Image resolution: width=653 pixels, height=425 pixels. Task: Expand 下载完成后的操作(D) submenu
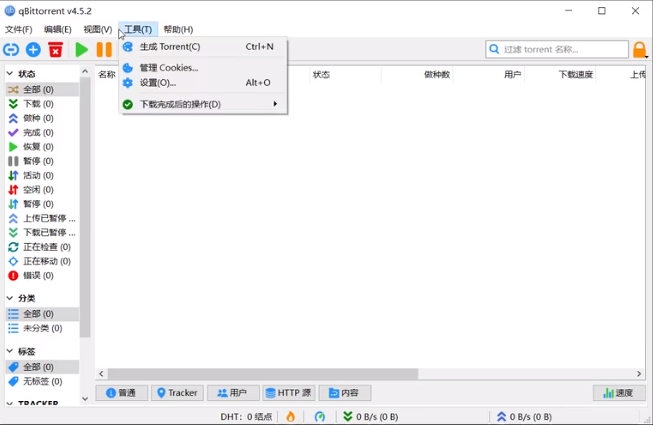(x=203, y=104)
